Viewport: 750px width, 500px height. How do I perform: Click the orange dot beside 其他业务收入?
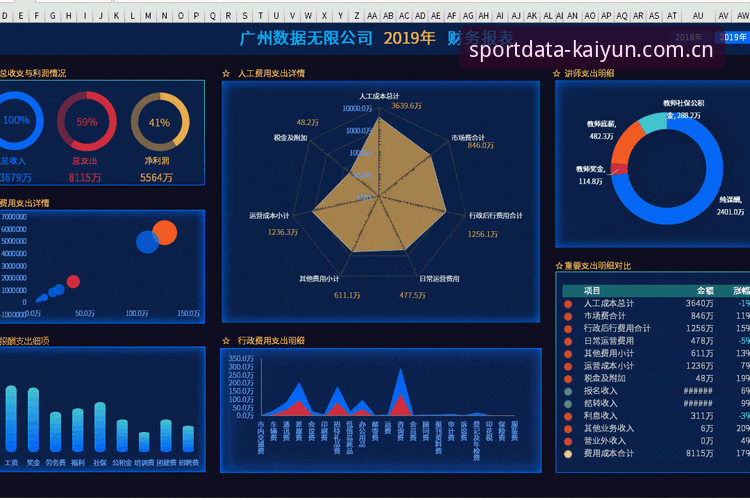[568, 429]
